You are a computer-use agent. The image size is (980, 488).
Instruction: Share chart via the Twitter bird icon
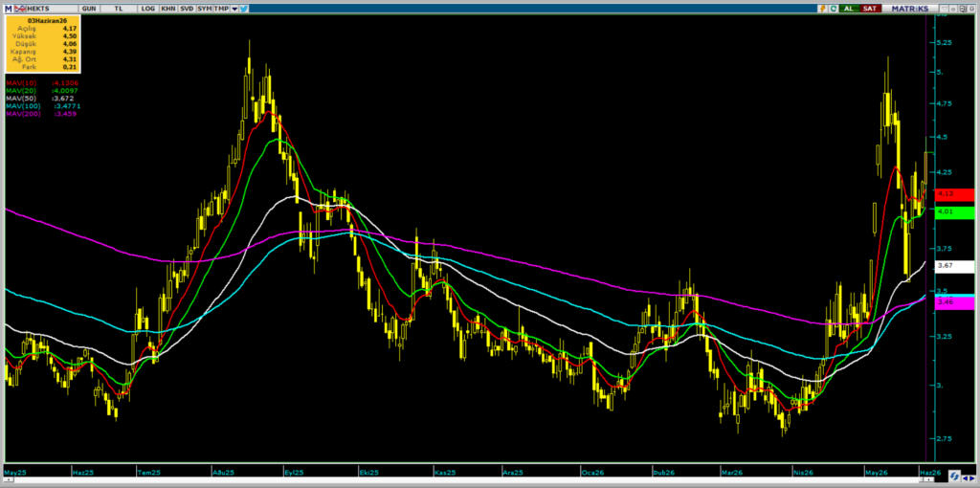(244, 9)
